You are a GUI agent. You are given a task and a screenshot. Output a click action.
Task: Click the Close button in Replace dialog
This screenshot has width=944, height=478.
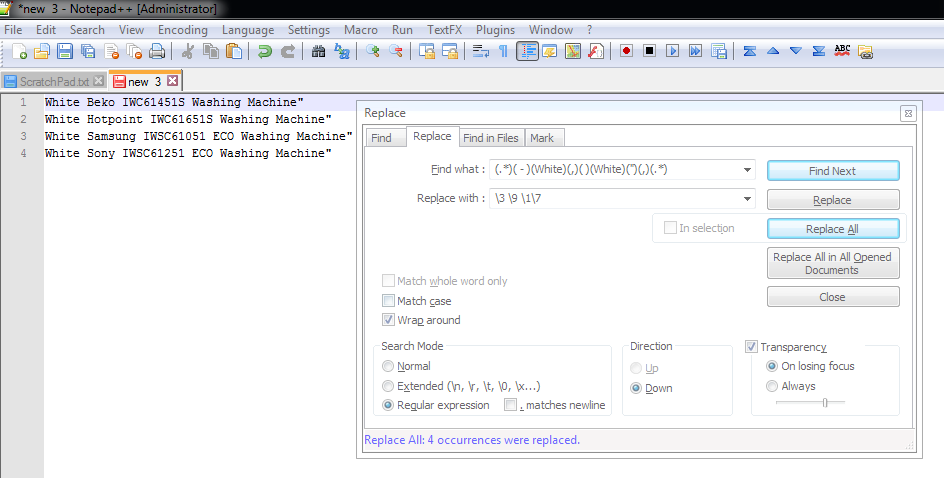(x=833, y=297)
